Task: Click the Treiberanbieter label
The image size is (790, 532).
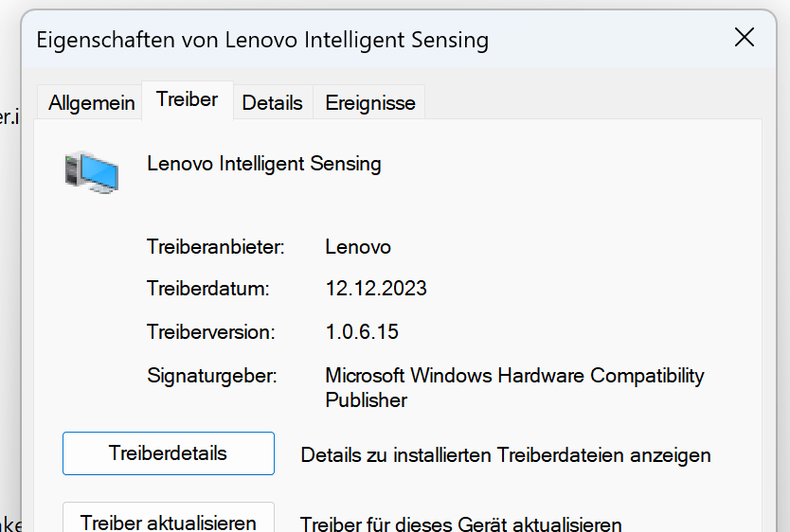Action: (x=216, y=247)
